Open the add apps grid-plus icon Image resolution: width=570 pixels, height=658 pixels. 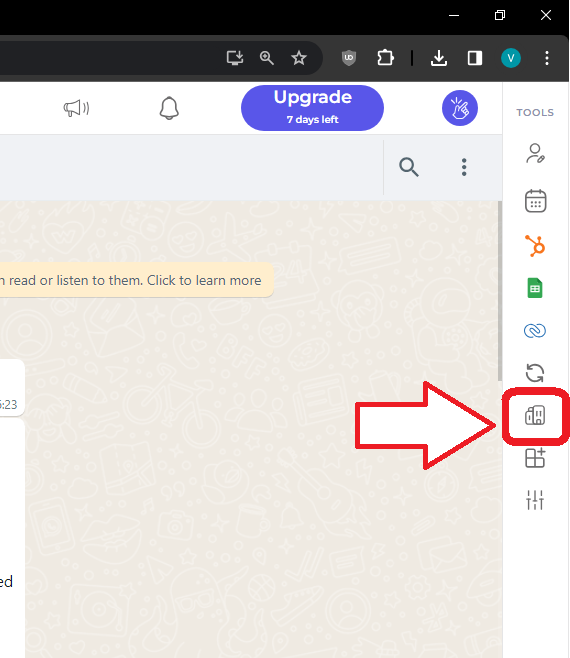535,457
